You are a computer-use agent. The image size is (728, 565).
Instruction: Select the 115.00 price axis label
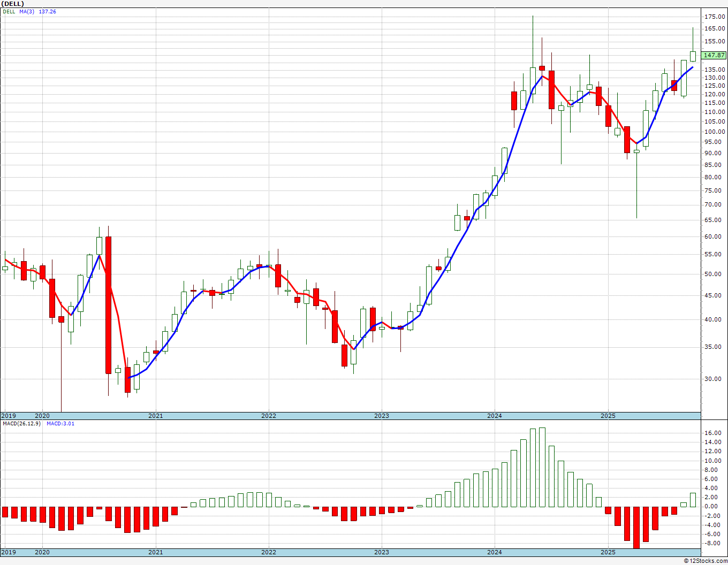point(715,103)
